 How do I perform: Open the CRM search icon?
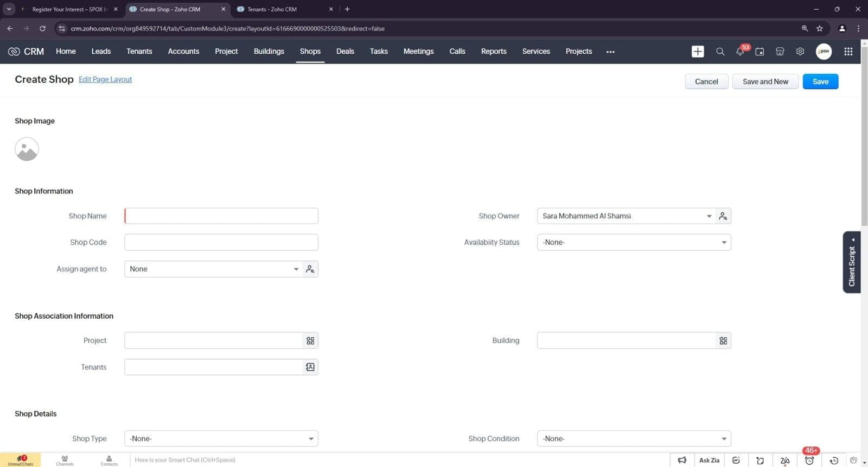coord(720,52)
